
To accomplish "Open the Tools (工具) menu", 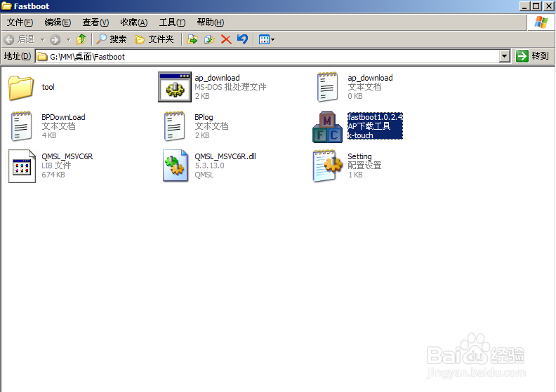I will [172, 22].
